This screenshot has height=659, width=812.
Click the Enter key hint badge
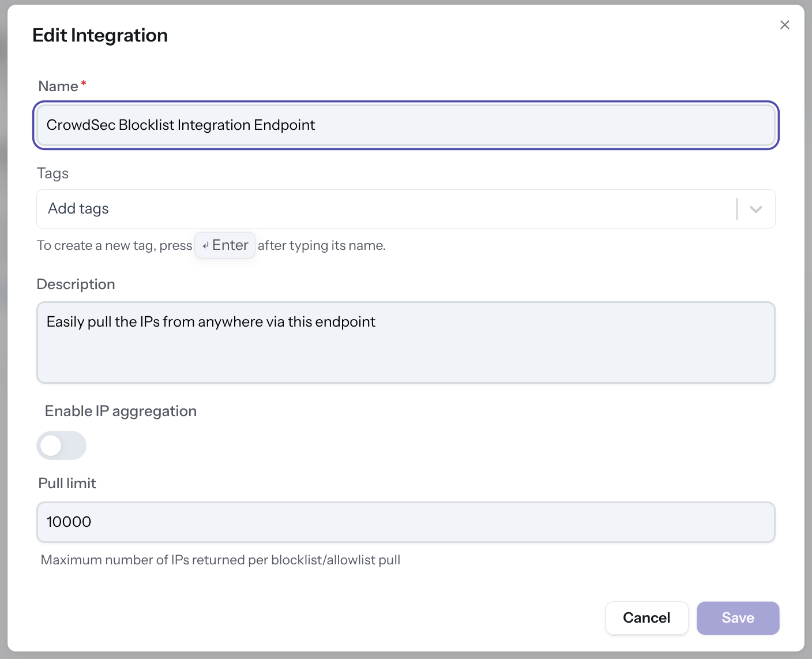click(x=225, y=245)
